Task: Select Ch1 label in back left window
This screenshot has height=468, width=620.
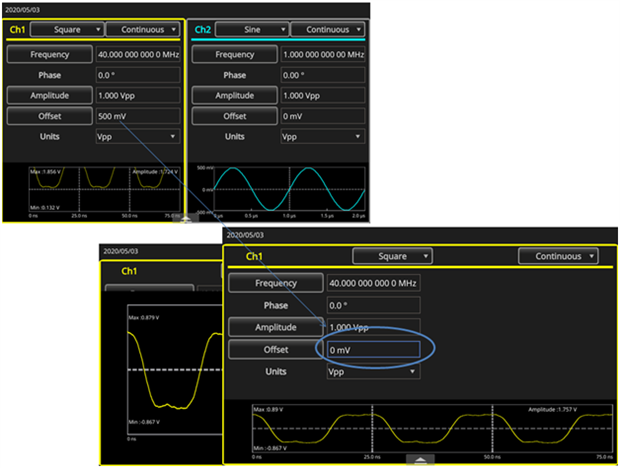Action: coord(129,271)
